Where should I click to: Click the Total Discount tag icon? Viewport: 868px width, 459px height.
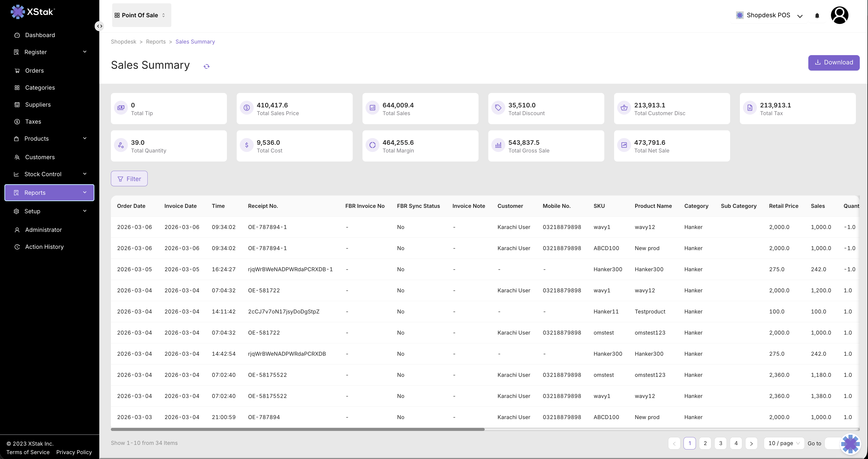coord(498,108)
